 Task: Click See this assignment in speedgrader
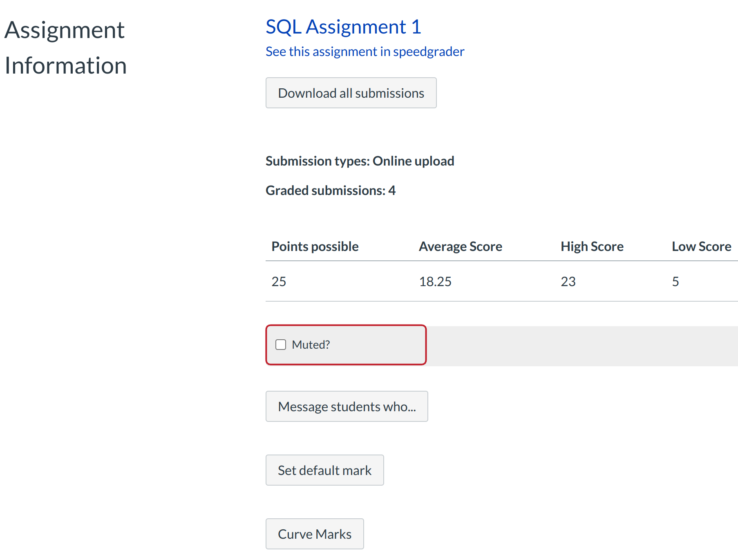[x=365, y=52]
